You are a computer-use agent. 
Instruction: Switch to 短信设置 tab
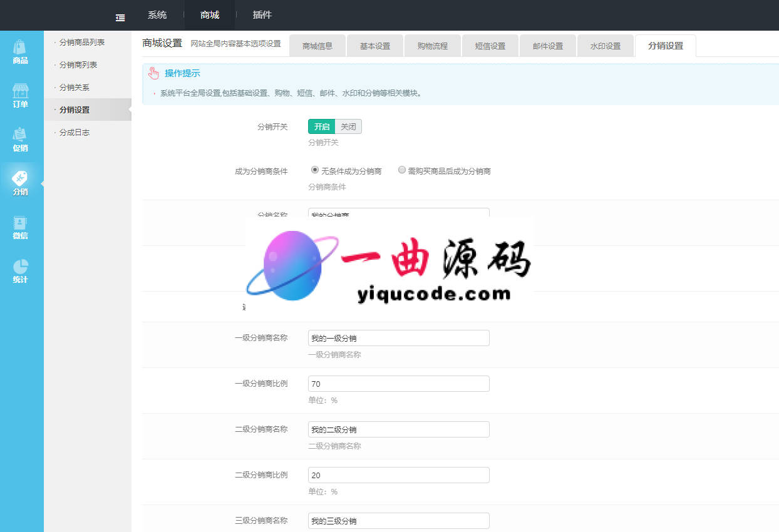(490, 46)
